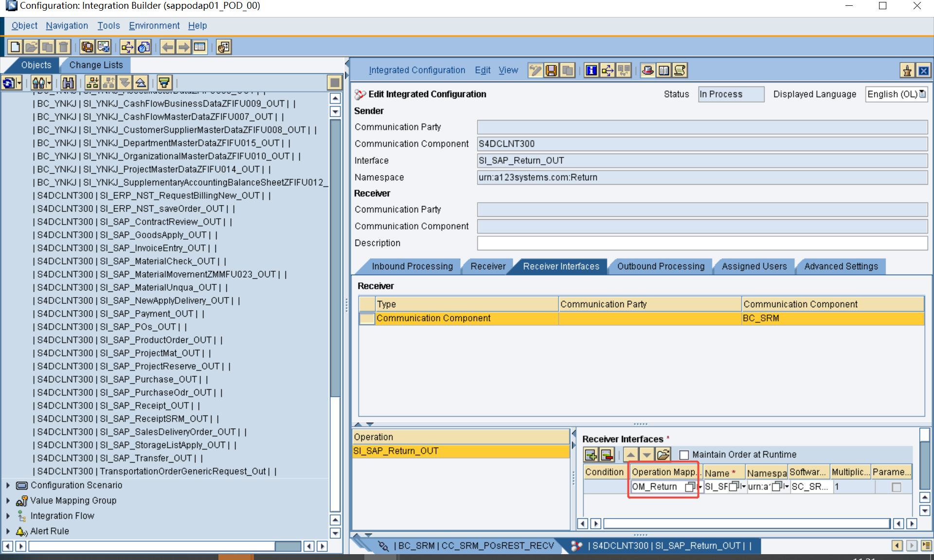Create a new object using the blank page icon

(15, 47)
